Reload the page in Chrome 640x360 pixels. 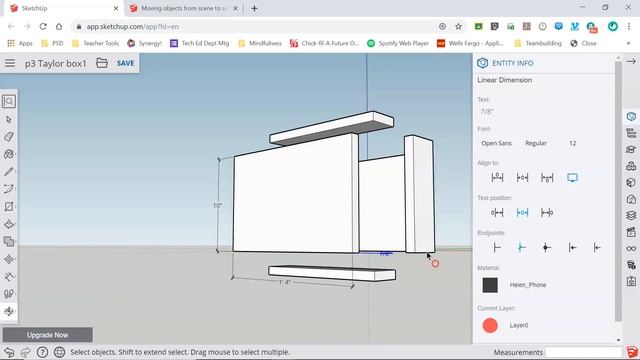pos(43,27)
